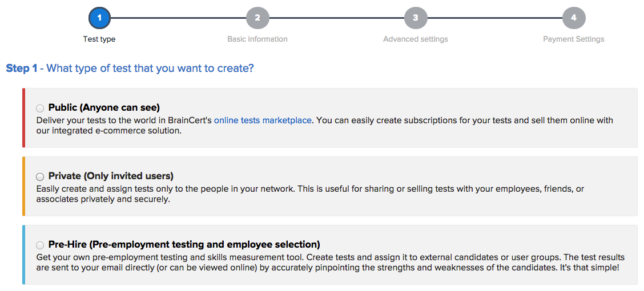The image size is (644, 291).
Task: Jump to the step 2 circle indicator
Action: [257, 18]
